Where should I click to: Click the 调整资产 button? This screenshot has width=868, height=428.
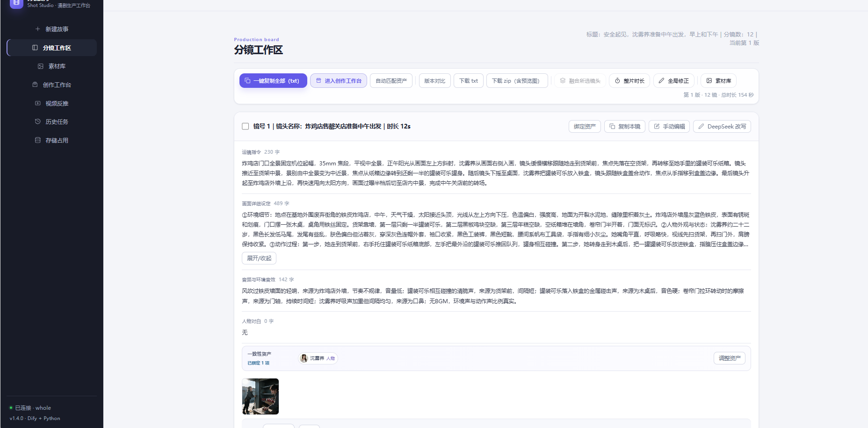(730, 358)
